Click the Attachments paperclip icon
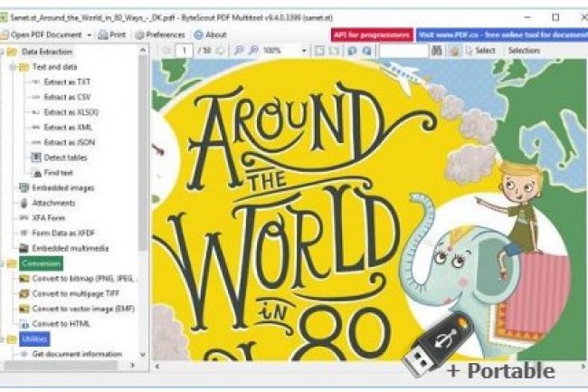Viewport: 588px width, 392px height. click(24, 203)
